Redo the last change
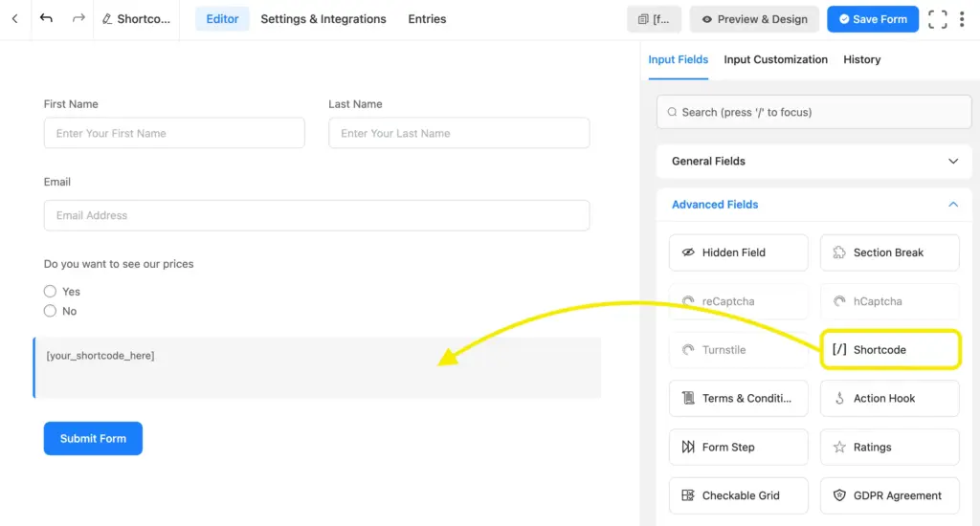980x526 pixels. click(78, 18)
